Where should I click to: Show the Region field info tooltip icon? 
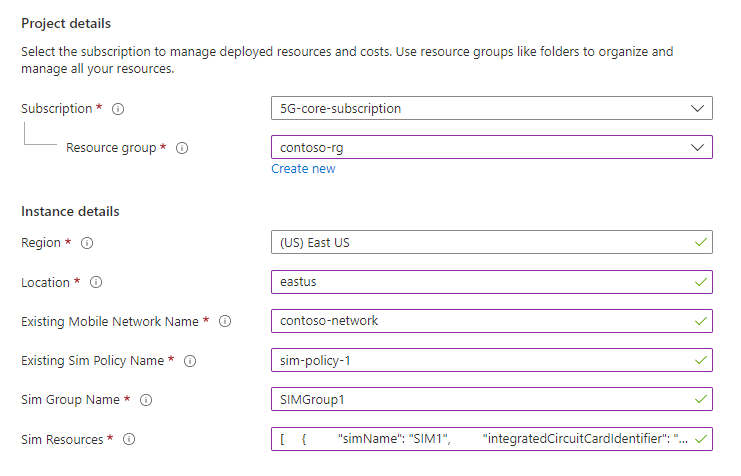tap(88, 243)
